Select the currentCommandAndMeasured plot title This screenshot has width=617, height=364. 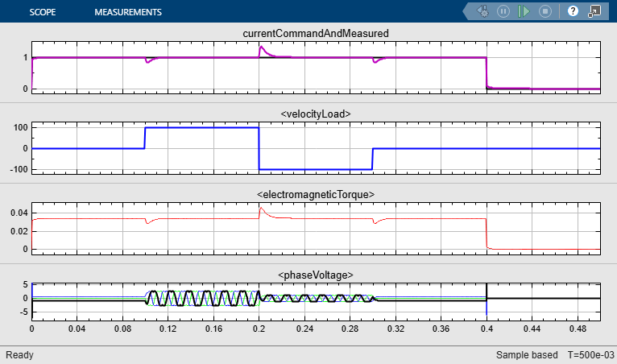click(316, 34)
